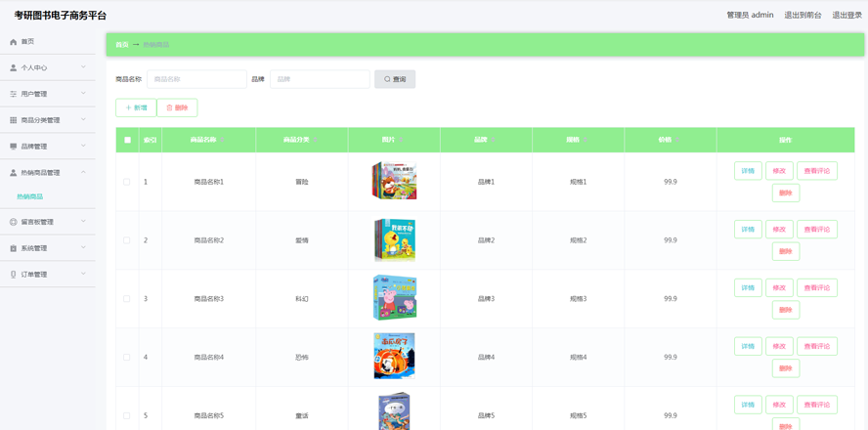This screenshot has width=868, height=430.
Task: Click the 商品名称 search input field
Action: tap(196, 79)
